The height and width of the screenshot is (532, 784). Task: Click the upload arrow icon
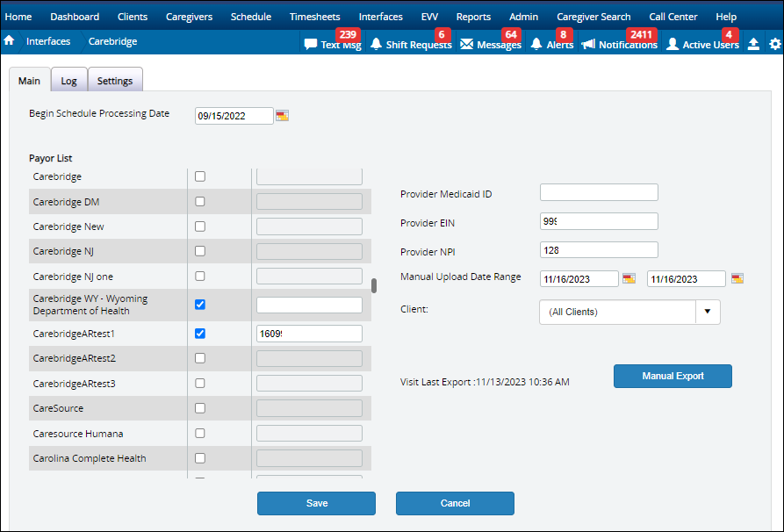(753, 44)
